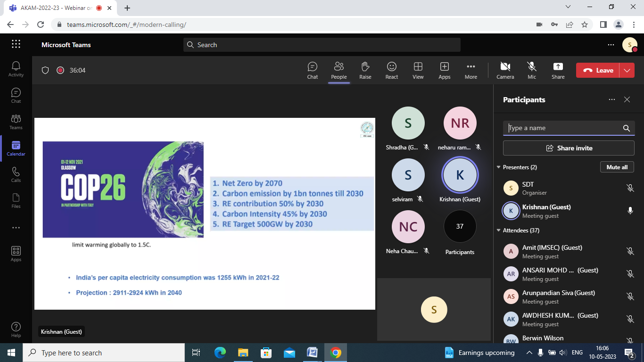Viewport: 644px width, 362px height.
Task: Open the React emoji menu
Action: point(391,70)
